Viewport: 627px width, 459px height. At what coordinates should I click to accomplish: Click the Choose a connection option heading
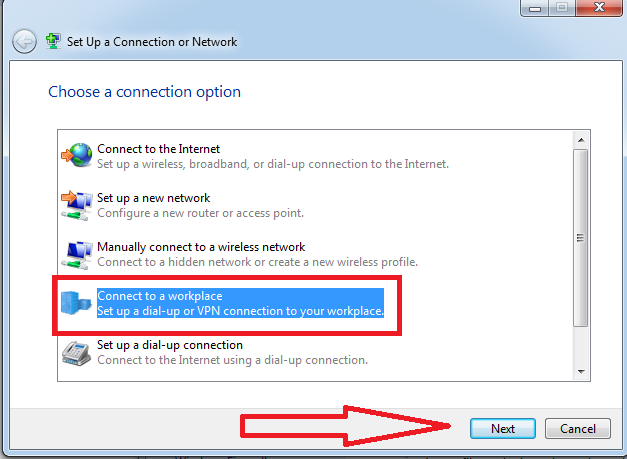click(x=144, y=92)
